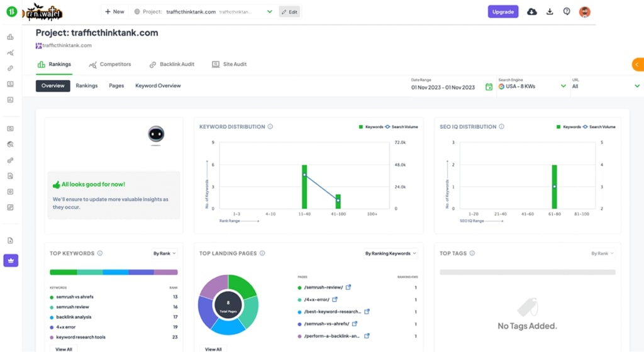Open Rankings bar-chart icon in left sidebar

pos(10,37)
